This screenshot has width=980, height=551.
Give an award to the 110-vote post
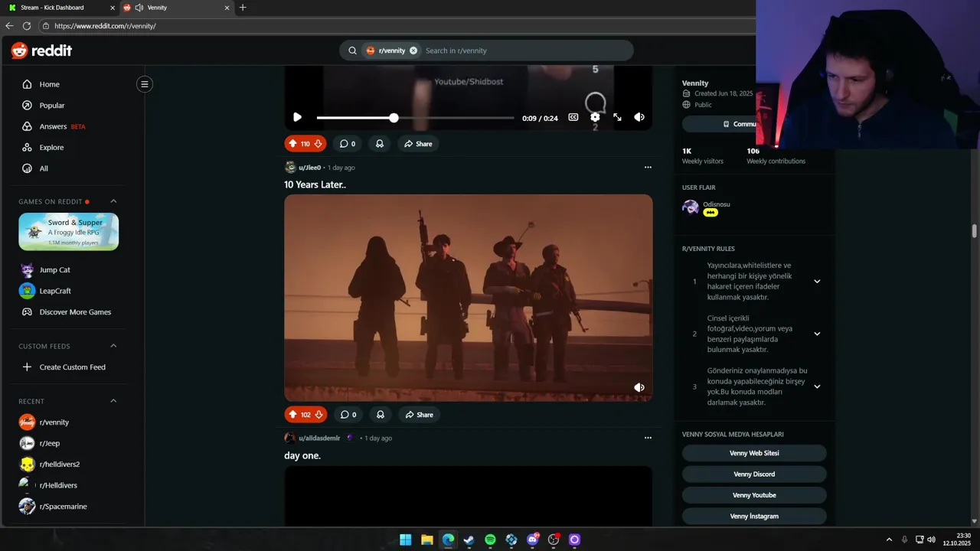[x=380, y=144]
